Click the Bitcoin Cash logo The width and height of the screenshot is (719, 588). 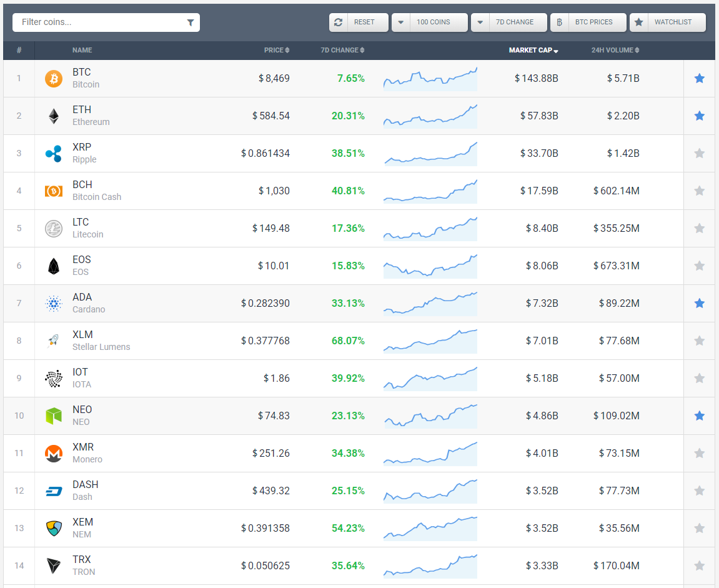pyautogui.click(x=54, y=191)
